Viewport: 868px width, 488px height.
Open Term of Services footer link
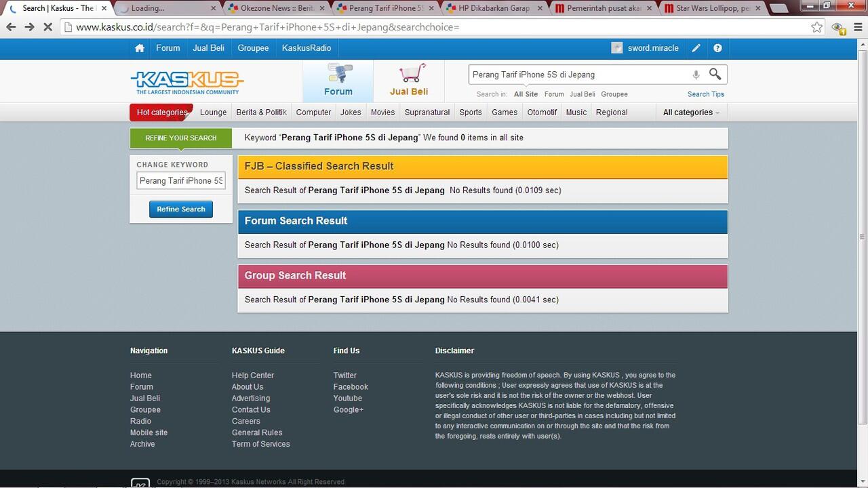261,444
